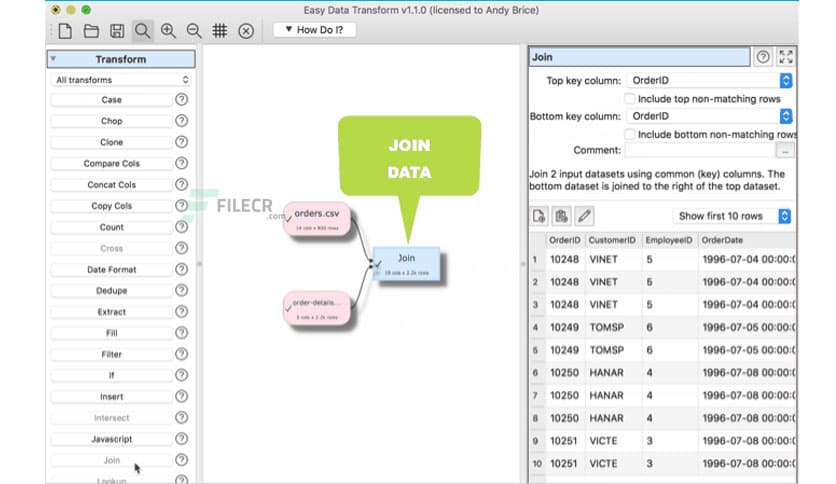The width and height of the screenshot is (836, 484).
Task: Click the pencil edit icon above the table
Action: point(584,216)
